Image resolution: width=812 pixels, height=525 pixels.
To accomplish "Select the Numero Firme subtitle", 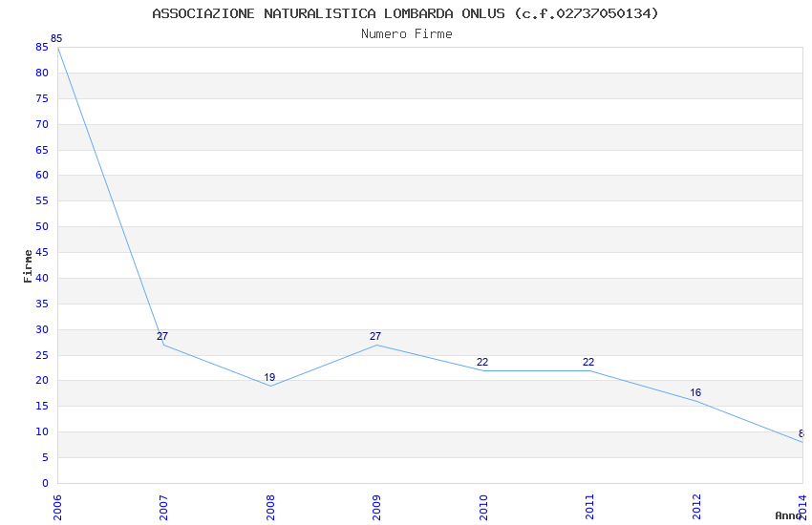I will click(406, 34).
